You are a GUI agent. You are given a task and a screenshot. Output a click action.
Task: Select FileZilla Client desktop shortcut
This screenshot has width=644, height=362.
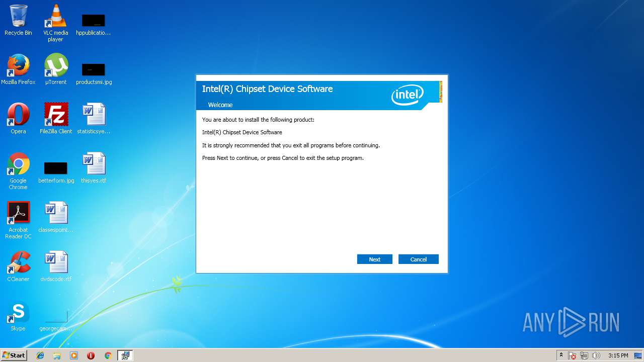tap(56, 119)
